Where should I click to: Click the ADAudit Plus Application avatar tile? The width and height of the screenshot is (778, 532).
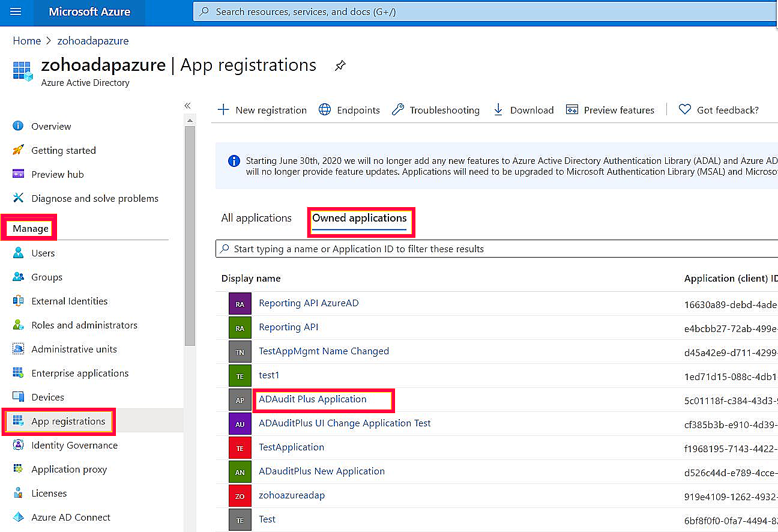pos(240,400)
